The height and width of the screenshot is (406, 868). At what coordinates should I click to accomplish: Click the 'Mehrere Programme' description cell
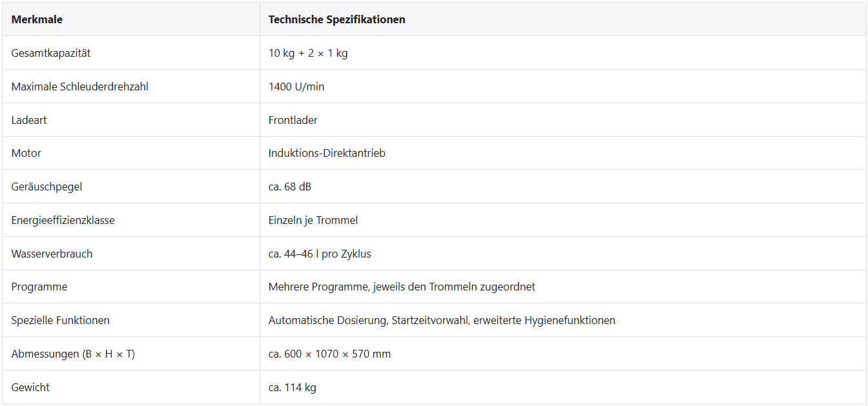tap(402, 287)
